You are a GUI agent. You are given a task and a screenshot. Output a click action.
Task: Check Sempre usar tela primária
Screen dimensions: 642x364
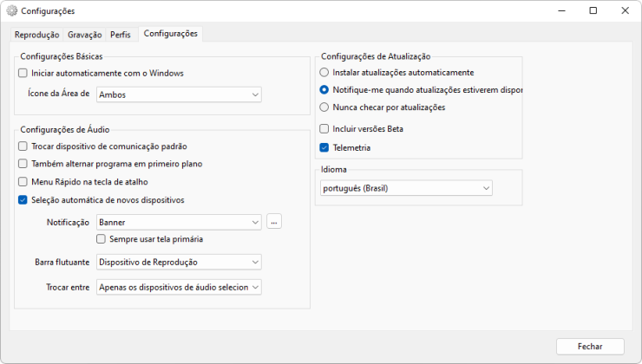[101, 239]
